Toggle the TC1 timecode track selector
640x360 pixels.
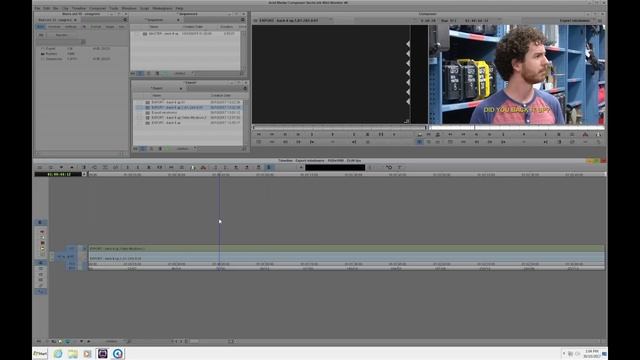pyautogui.click(x=72, y=264)
